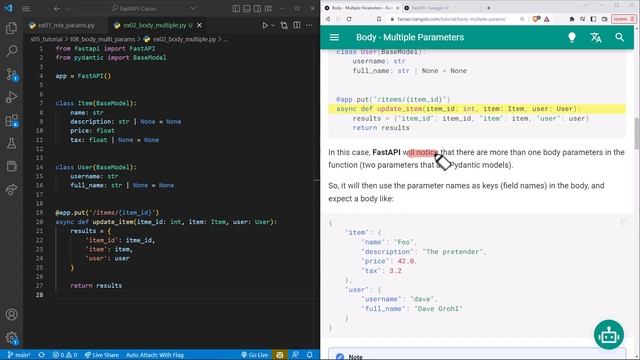The height and width of the screenshot is (360, 640).
Task: Reload the browser page
Action: point(349,19)
